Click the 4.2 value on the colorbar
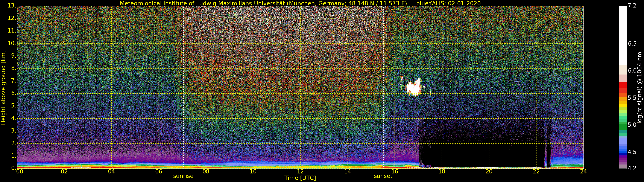The width and height of the screenshot is (644, 182). 632,168
